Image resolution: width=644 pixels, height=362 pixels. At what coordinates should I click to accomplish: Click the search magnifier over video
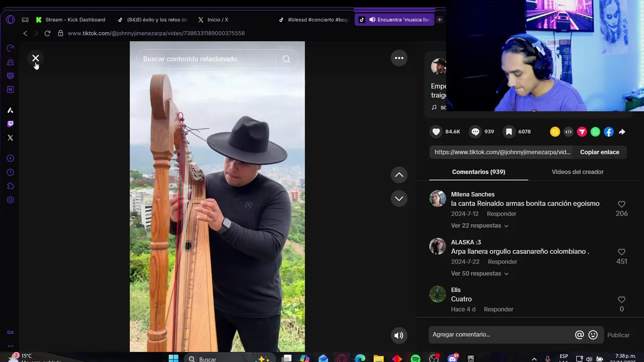pyautogui.click(x=286, y=59)
